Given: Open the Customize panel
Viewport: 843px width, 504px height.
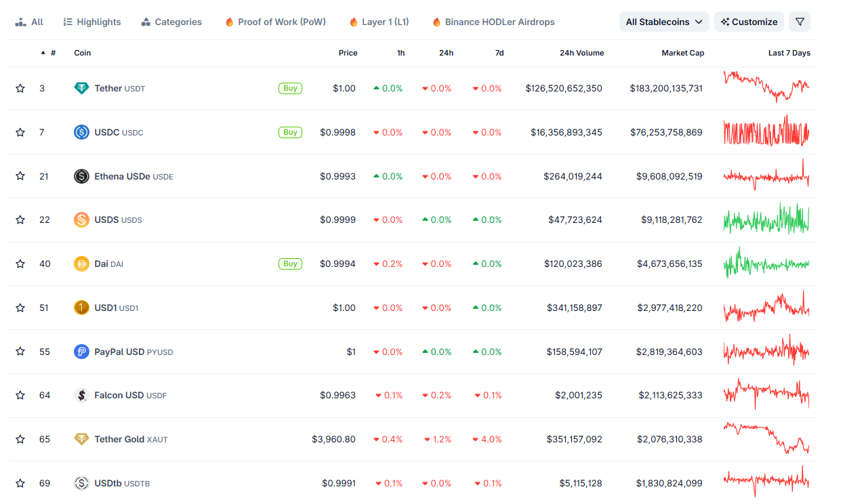Looking at the screenshot, I should tap(748, 22).
